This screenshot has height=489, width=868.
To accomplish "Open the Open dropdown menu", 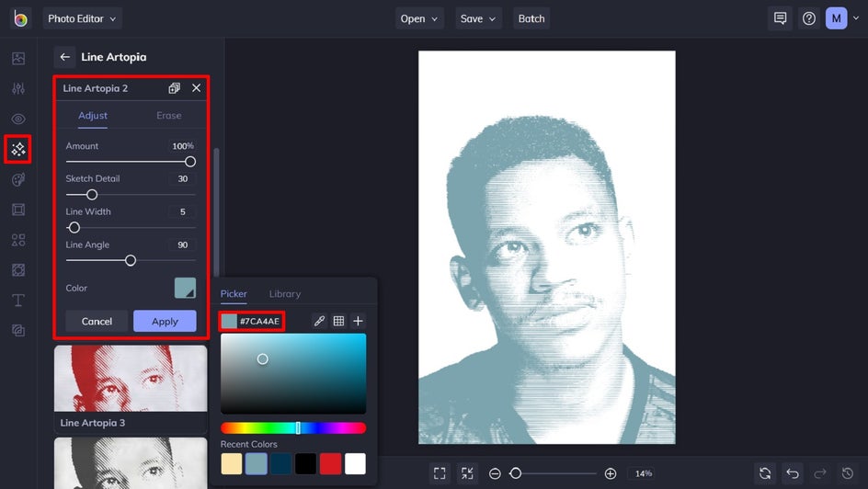I will coord(419,18).
